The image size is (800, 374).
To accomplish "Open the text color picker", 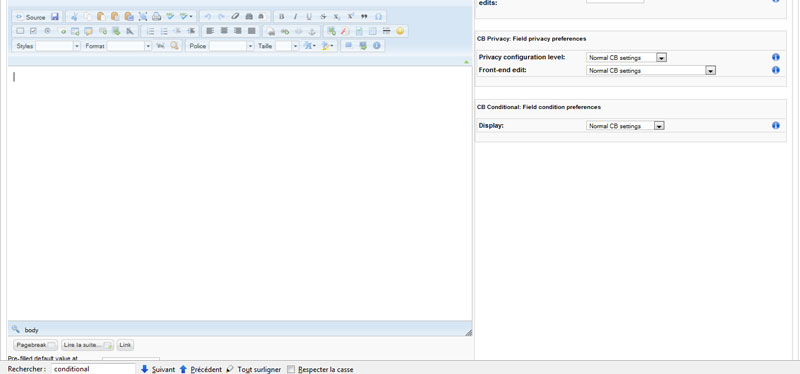I will click(309, 45).
